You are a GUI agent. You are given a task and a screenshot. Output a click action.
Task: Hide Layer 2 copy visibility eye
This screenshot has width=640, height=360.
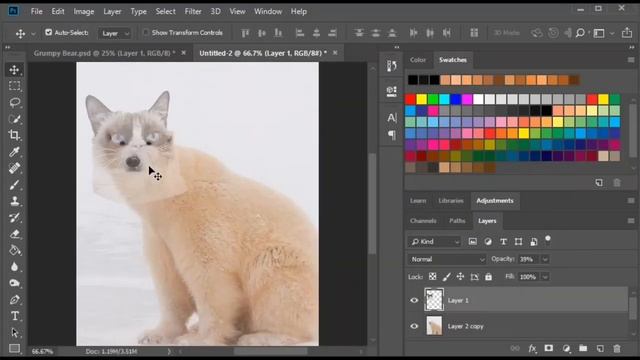(x=414, y=326)
